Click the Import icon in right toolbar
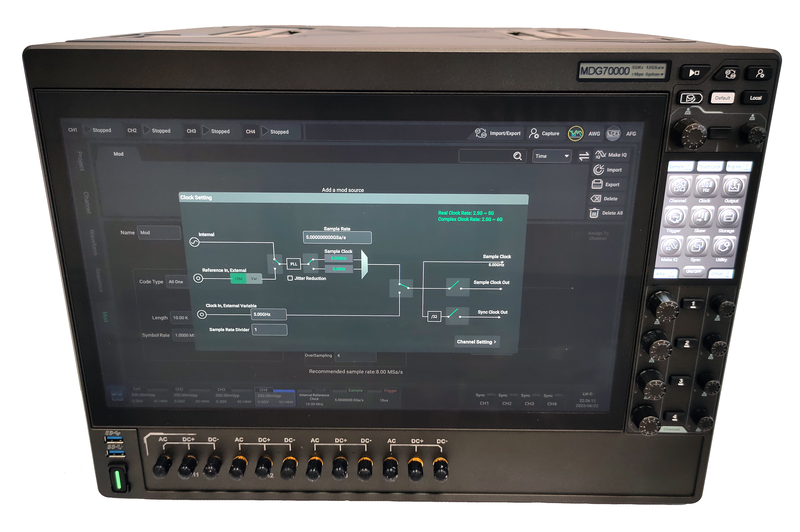 599,170
